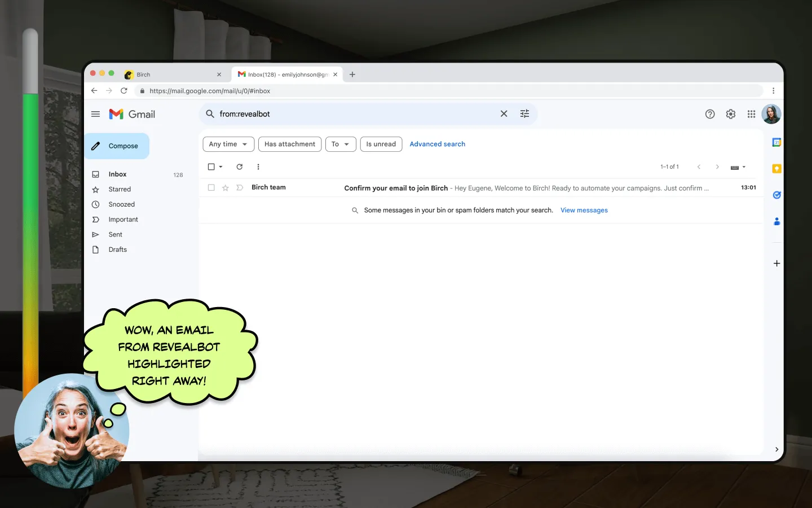
Task: Mark Birch team email as important
Action: [240, 187]
